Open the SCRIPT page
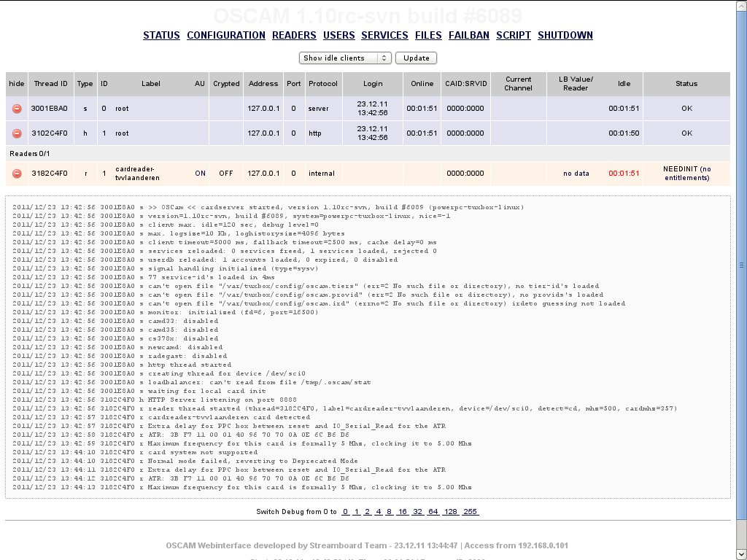 [514, 35]
